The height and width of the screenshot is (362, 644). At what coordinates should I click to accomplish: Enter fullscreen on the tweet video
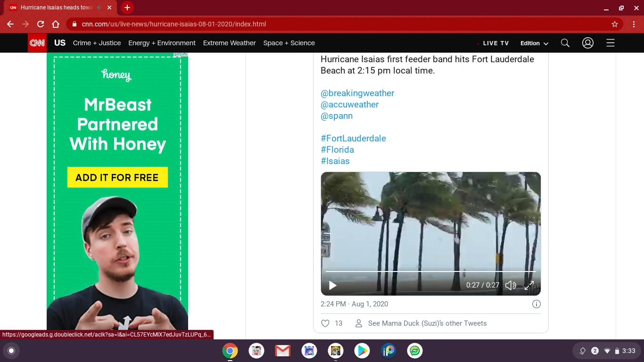[x=529, y=285]
